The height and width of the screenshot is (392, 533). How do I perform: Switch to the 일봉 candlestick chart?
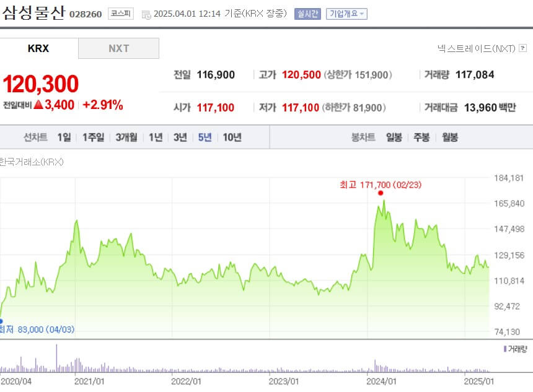[x=394, y=137]
